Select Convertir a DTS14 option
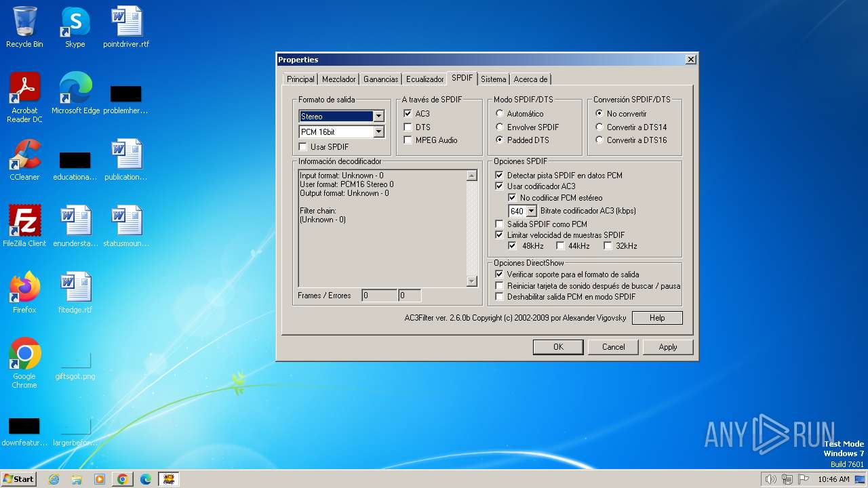This screenshot has width=868, height=488. pos(599,127)
